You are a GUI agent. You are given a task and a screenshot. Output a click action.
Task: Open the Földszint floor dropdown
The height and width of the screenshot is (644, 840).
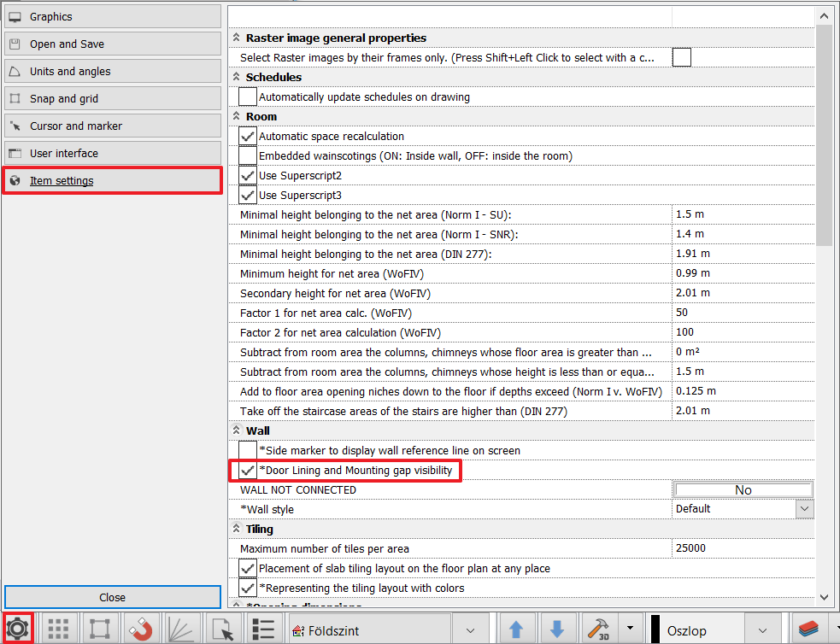click(469, 630)
